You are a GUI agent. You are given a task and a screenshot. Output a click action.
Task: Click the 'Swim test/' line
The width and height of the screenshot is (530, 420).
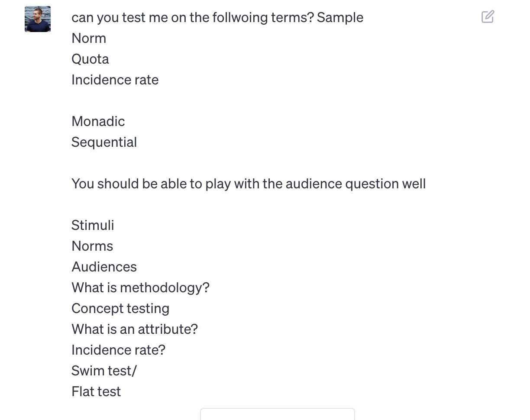(x=104, y=371)
